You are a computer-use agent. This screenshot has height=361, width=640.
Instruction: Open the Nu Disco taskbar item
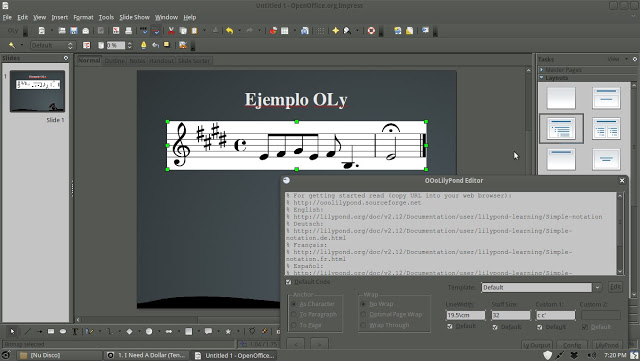pyautogui.click(x=59, y=355)
